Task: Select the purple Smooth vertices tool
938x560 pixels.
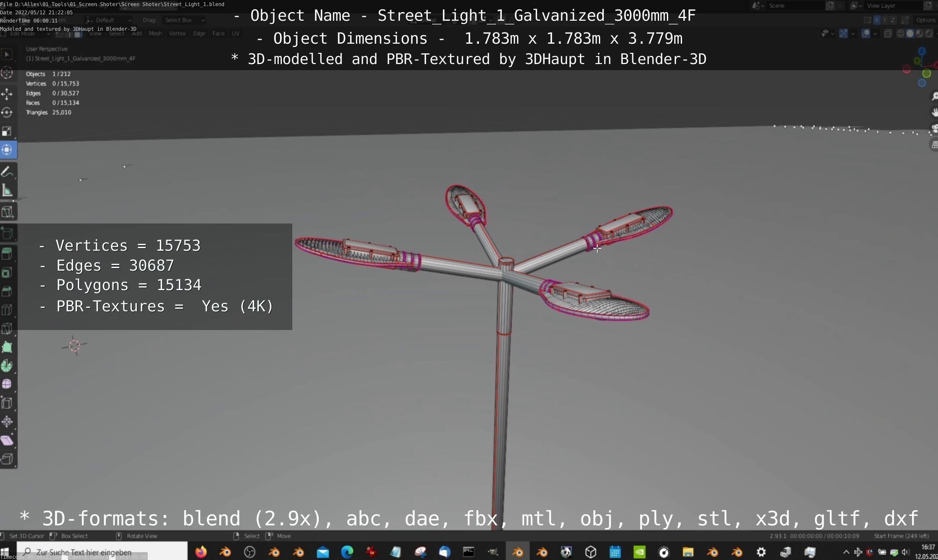Action: (7, 385)
